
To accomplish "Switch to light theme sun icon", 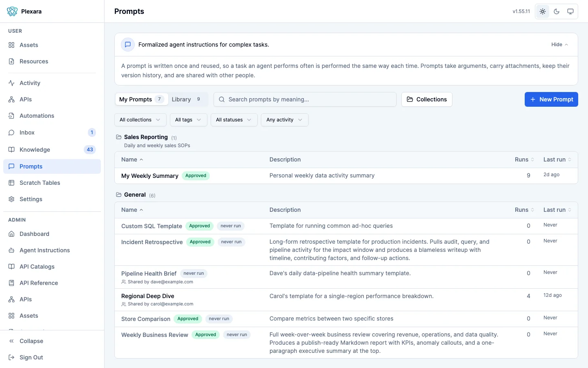I will (x=543, y=11).
